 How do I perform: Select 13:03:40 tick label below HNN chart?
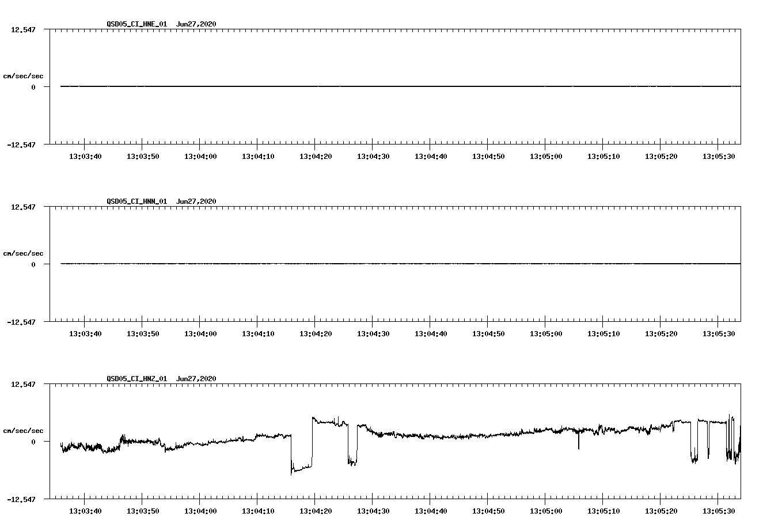click(x=85, y=333)
